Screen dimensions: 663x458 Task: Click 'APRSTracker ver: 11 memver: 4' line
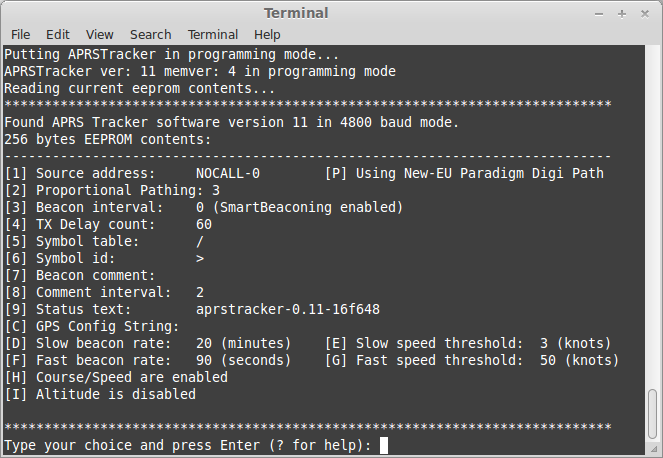(x=200, y=71)
